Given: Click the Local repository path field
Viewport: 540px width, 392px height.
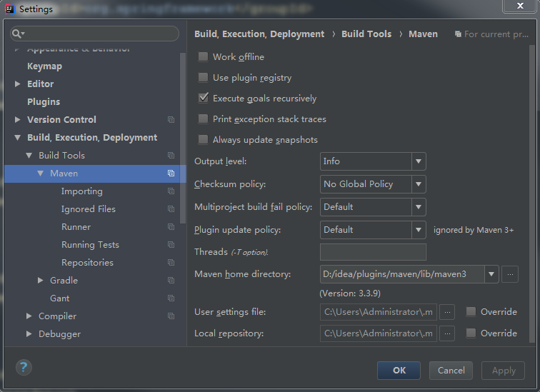Looking at the screenshot, I should point(379,333).
